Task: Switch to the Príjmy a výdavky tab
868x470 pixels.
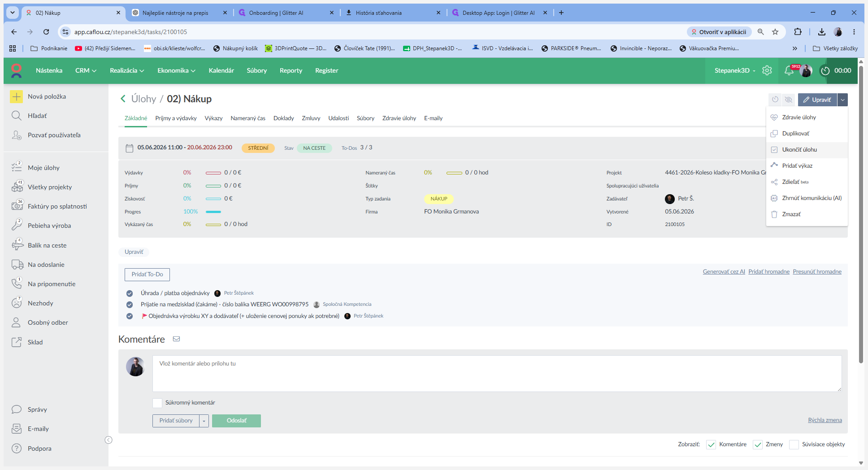Action: [176, 118]
